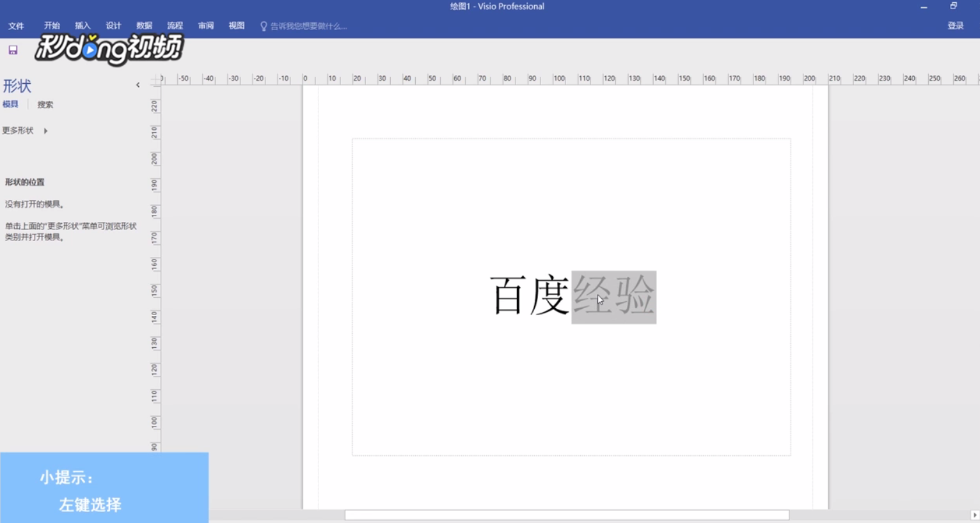Click the 形状的位置 heading text
The image size is (980, 523).
point(25,182)
